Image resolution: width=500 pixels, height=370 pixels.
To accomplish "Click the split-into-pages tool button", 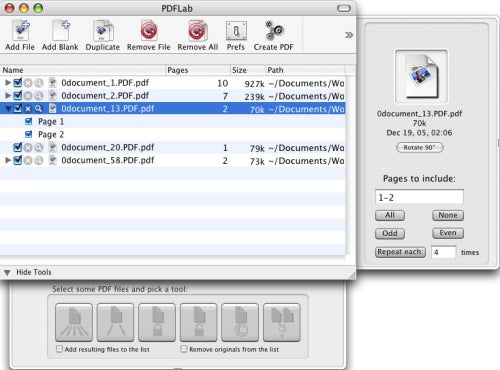I will pyautogui.click(x=74, y=322).
